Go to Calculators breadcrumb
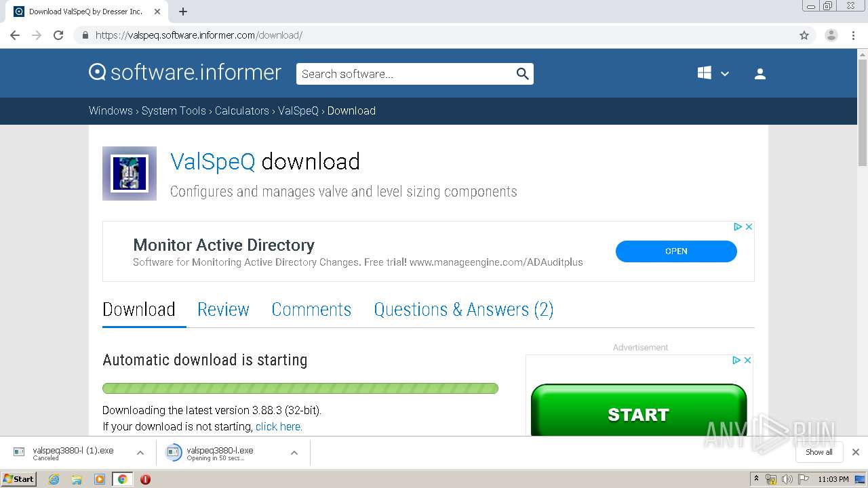 click(x=242, y=111)
